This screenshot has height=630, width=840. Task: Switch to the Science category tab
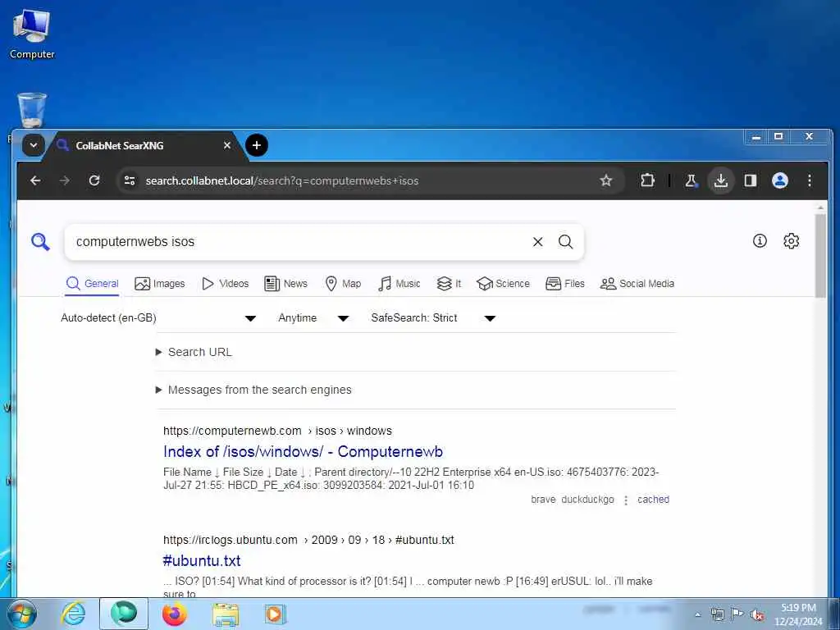point(503,283)
